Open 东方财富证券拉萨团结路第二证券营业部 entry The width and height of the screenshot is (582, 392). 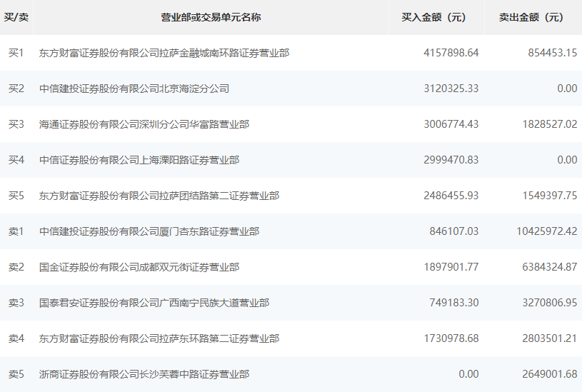coord(159,195)
